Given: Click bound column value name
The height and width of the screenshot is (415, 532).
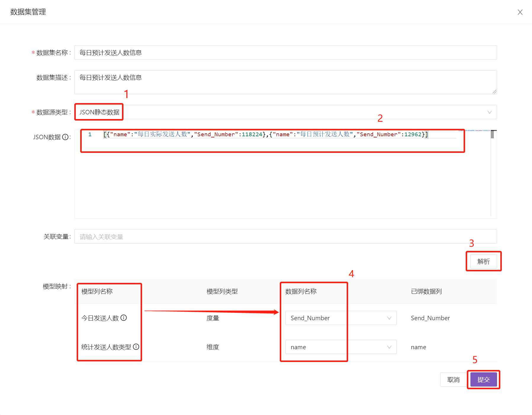Looking at the screenshot, I should click(x=418, y=347).
